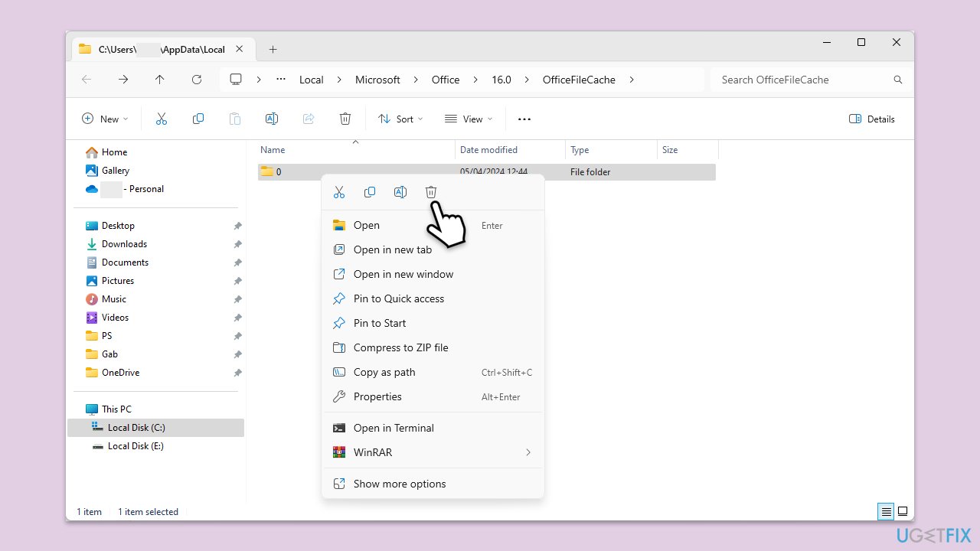
Task: Click the Rename icon in the toolbar
Action: [x=272, y=119]
